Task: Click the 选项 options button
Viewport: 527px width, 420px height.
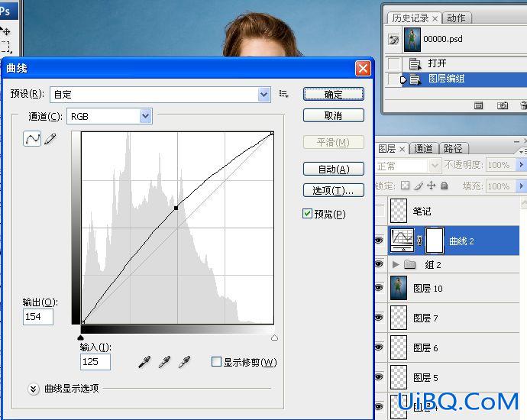Action: point(334,190)
